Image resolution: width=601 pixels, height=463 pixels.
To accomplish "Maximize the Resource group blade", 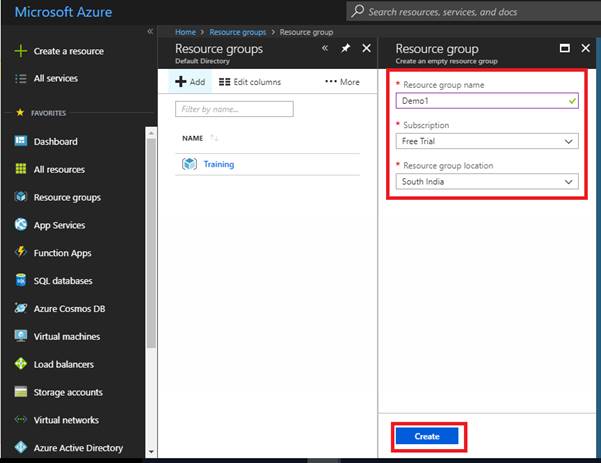I will (x=565, y=48).
